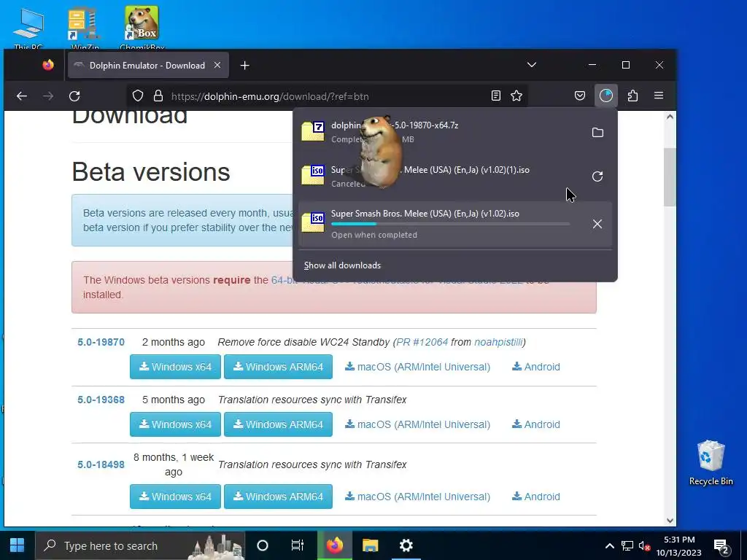Select This PC desktop icon
The height and width of the screenshot is (560, 747).
tap(28, 28)
